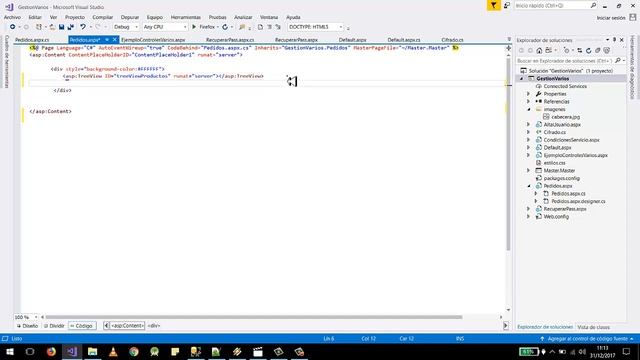Image resolution: width=640 pixels, height=360 pixels.
Task: Click the Refresh icon in Solution Explorer
Action: coord(588,51)
